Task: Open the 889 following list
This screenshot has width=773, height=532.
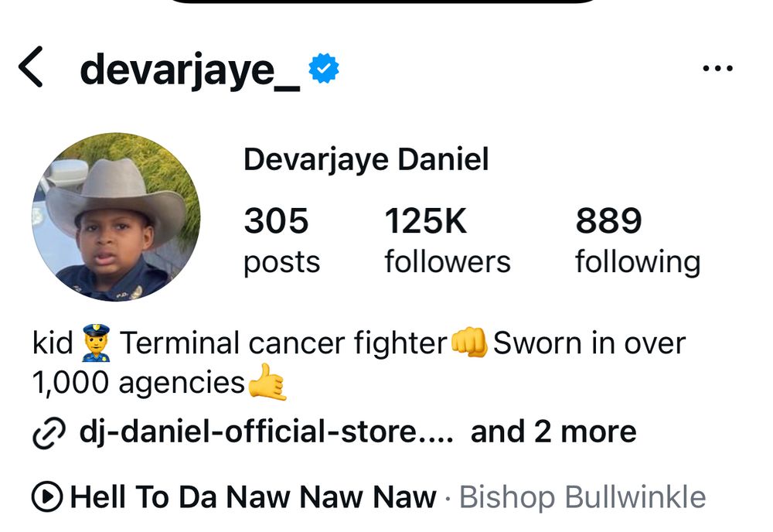Action: 638,240
